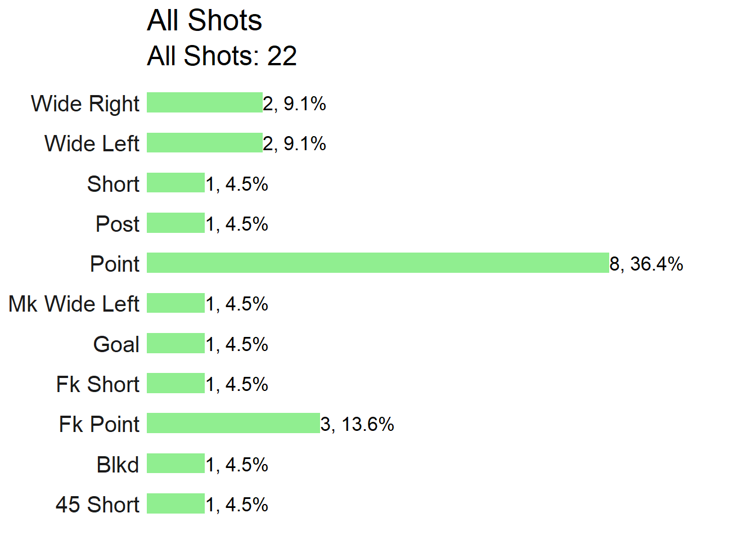The image size is (756, 540).
Task: Click the 'Goal' axis label
Action: click(116, 344)
